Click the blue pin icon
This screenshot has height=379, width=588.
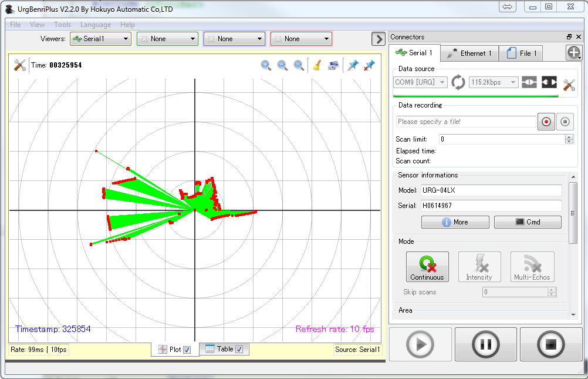point(352,65)
